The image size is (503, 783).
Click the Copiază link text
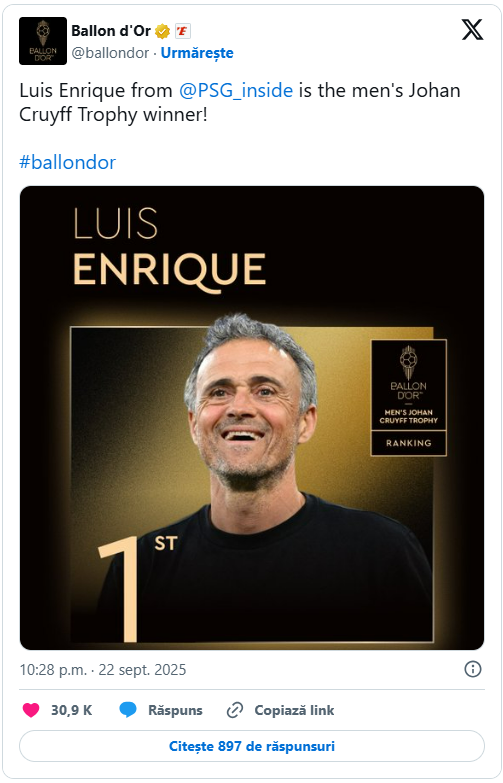tap(294, 710)
